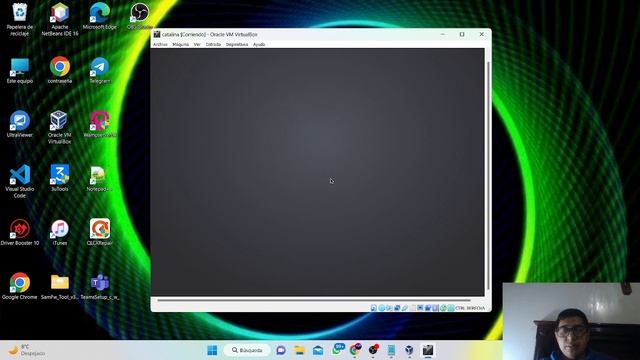Click the hard disk activity status icon
Viewport: 640px width, 360px height.
[x=373, y=308]
